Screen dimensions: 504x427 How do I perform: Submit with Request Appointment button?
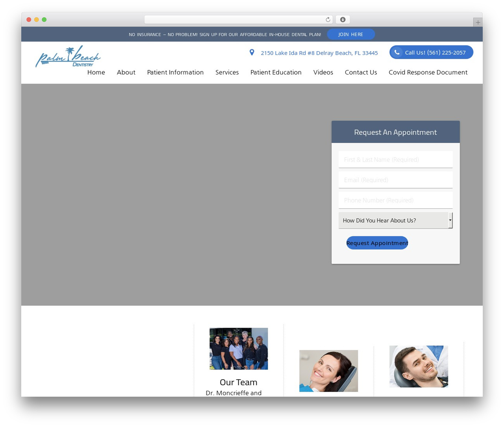(x=377, y=243)
